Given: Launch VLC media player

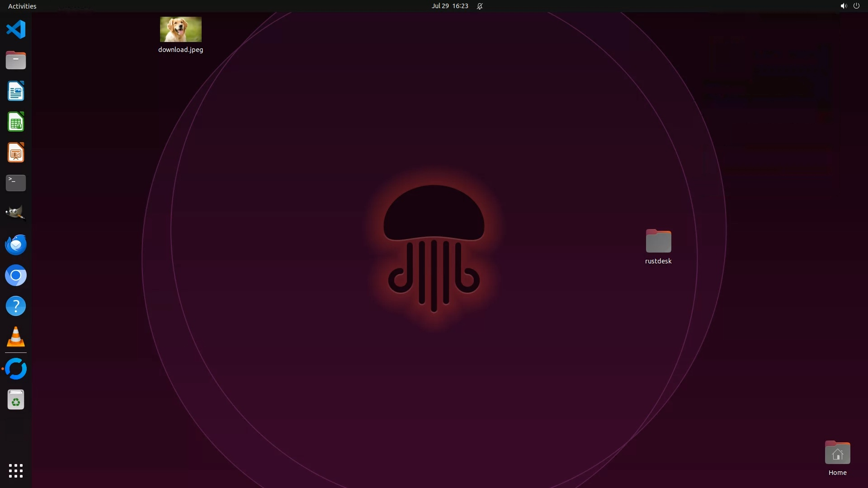Looking at the screenshot, I should (16, 337).
